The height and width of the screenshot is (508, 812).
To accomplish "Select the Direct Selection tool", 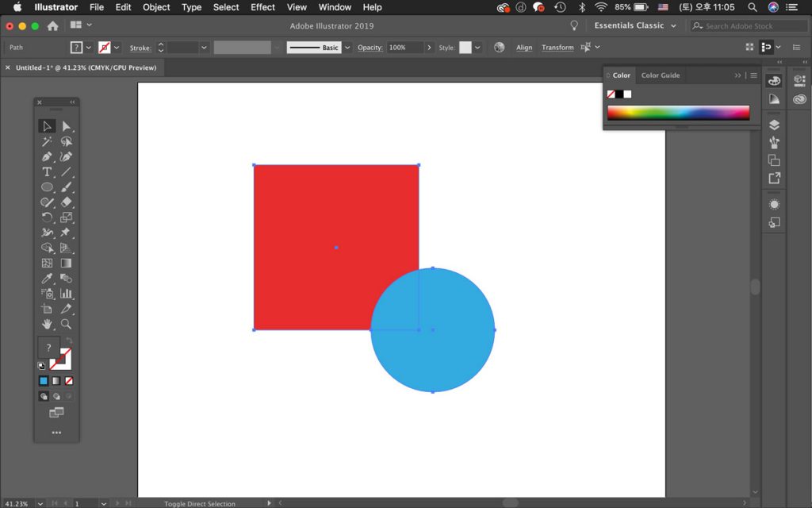I will pyautogui.click(x=67, y=126).
